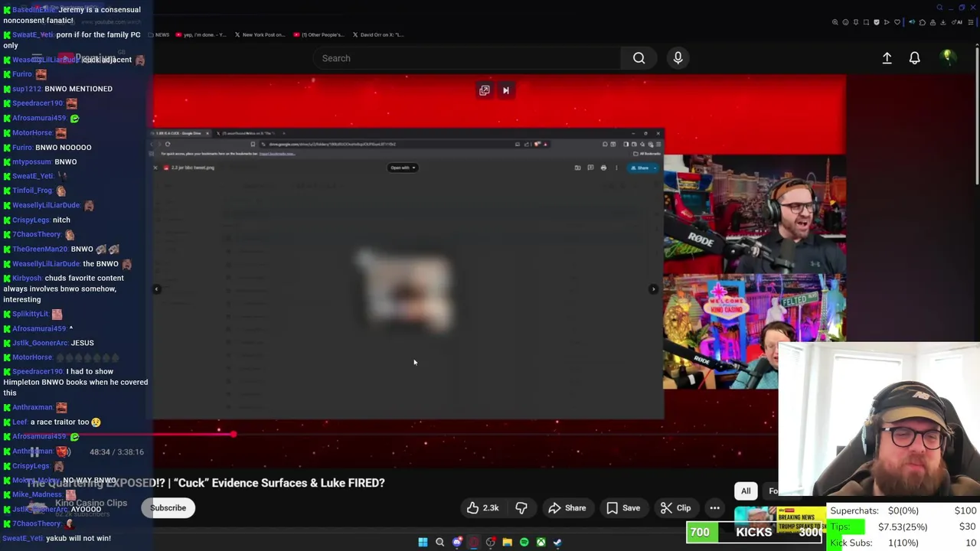Viewport: 980px width, 551px height.
Task: Click chat username 'TheGreenMan20'
Action: click(40, 249)
